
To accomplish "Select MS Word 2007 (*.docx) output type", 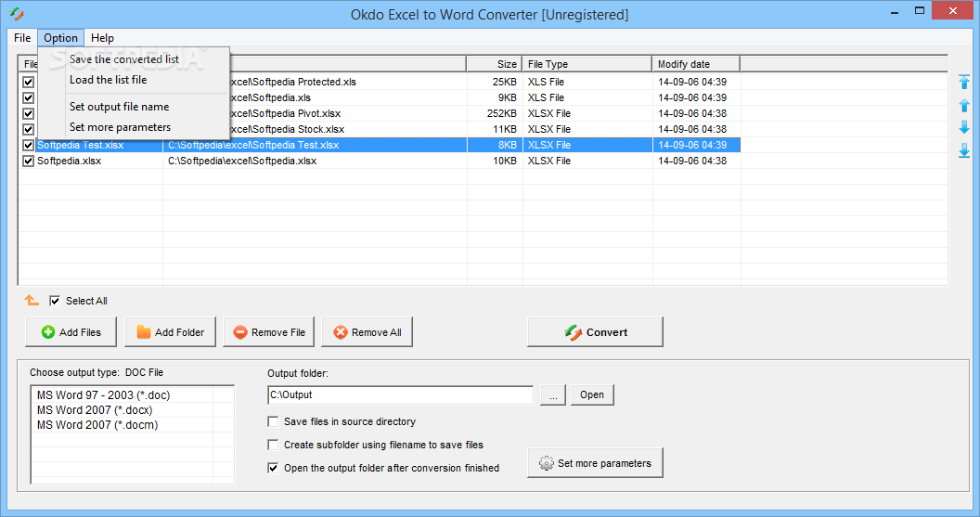I will point(95,410).
